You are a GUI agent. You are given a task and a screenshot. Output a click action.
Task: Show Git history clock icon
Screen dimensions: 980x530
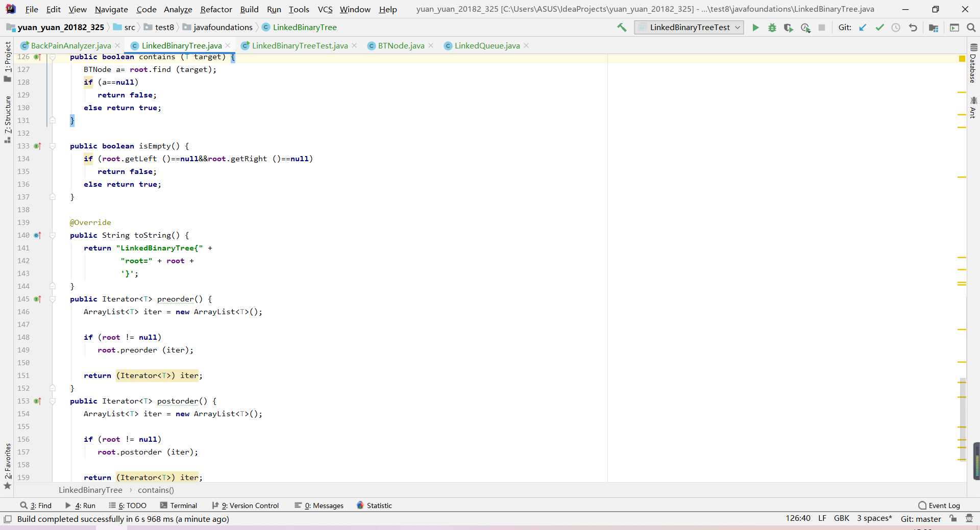tap(896, 28)
